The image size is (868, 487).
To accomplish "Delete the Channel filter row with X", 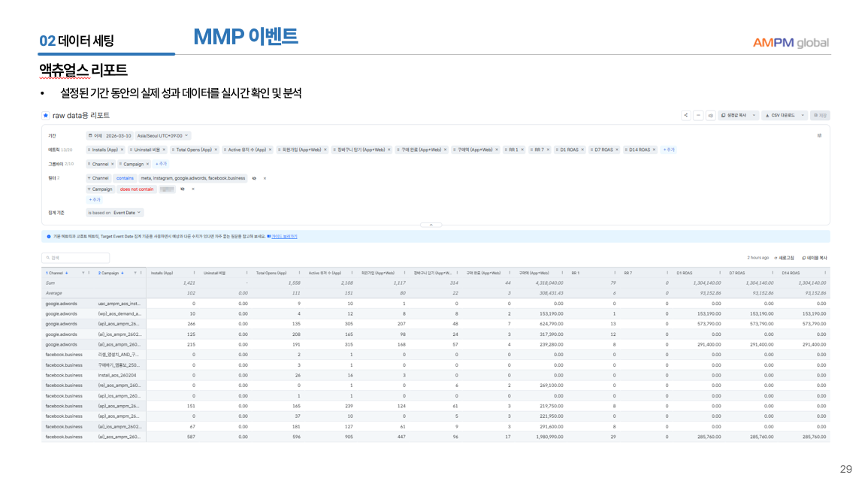I will coord(264,178).
